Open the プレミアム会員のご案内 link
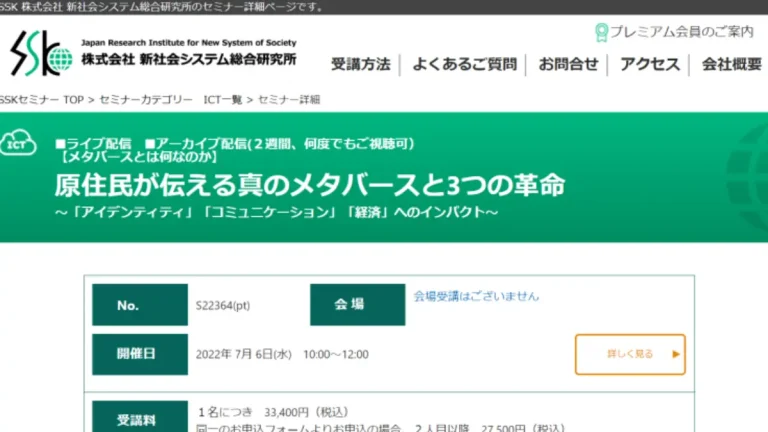The height and width of the screenshot is (432, 768). click(x=682, y=32)
